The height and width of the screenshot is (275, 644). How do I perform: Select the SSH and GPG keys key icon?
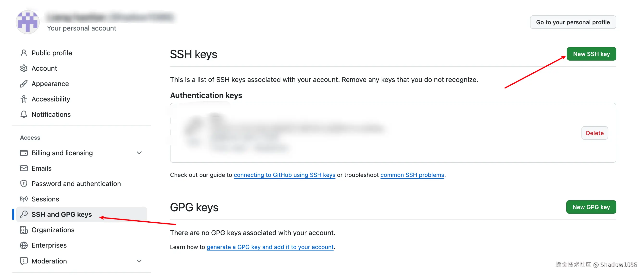point(24,214)
